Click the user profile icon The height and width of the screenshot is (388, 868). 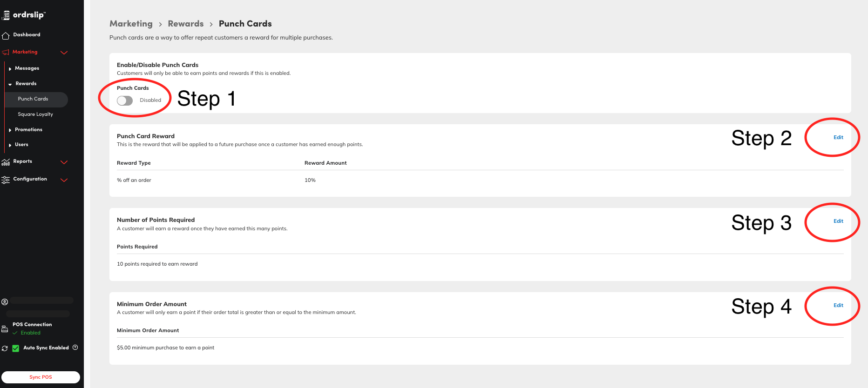(x=5, y=302)
